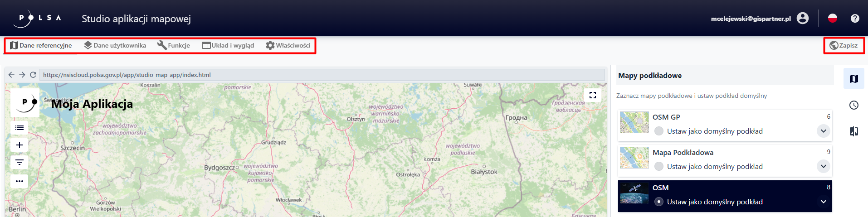Zoom in with the map plus button
This screenshot has height=217, width=868.
[20, 145]
